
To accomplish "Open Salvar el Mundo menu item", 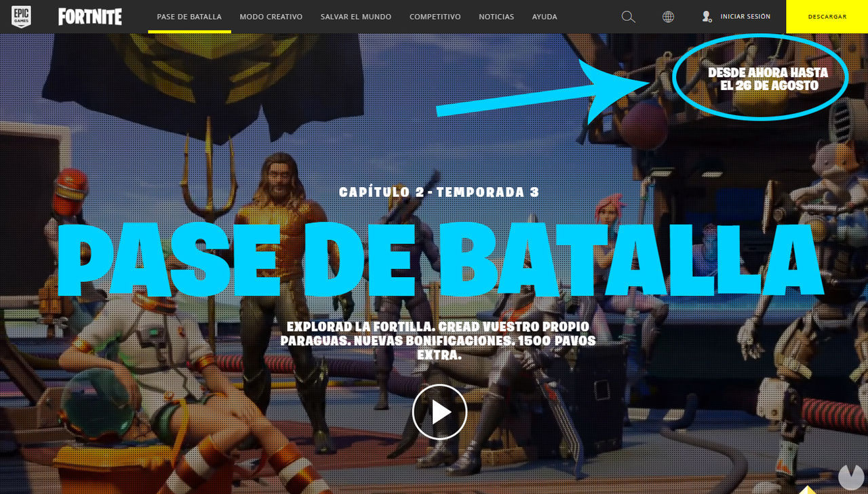I will pos(356,17).
